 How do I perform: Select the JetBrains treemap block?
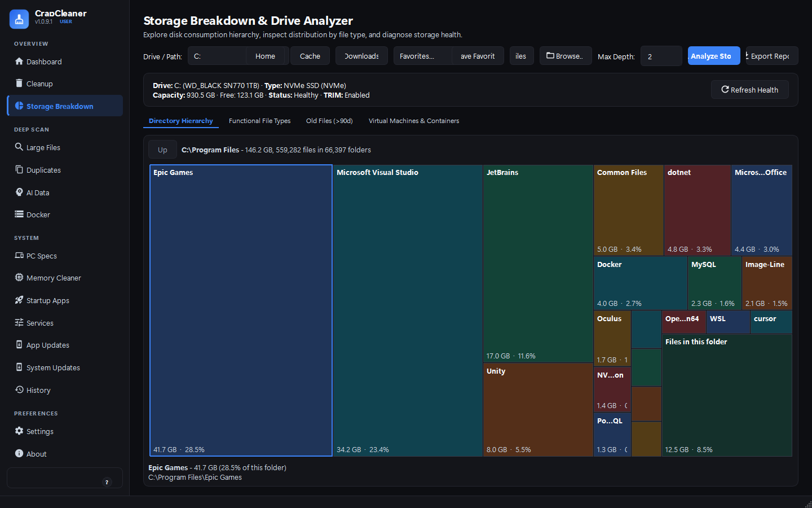pos(538,264)
